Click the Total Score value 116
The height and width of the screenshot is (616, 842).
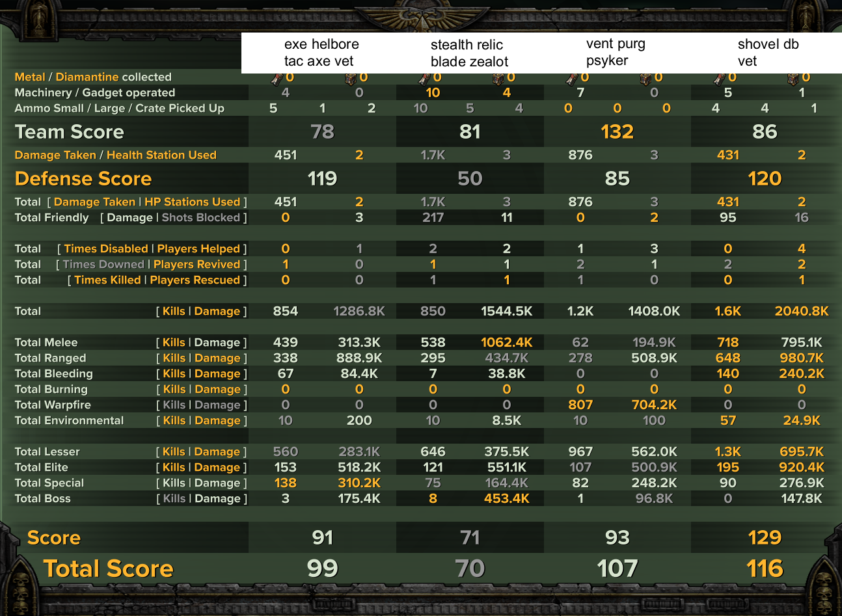coord(765,569)
